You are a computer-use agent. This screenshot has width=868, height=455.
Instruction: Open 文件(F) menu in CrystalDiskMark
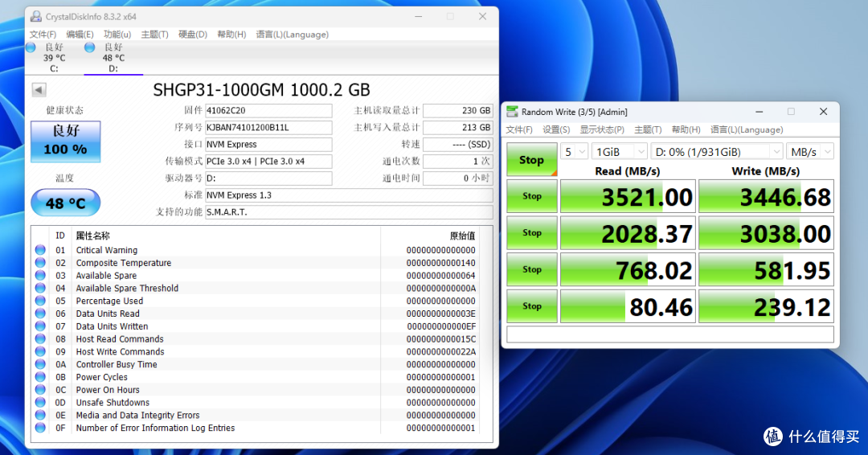point(519,129)
